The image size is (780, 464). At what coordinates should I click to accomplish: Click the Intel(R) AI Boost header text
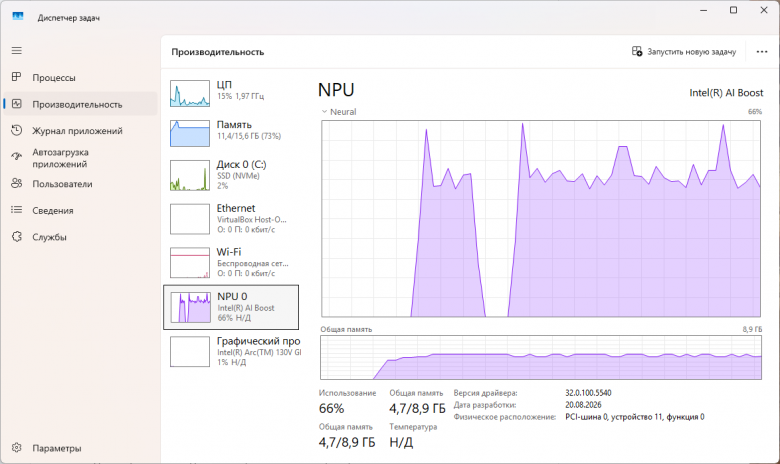pyautogui.click(x=726, y=93)
